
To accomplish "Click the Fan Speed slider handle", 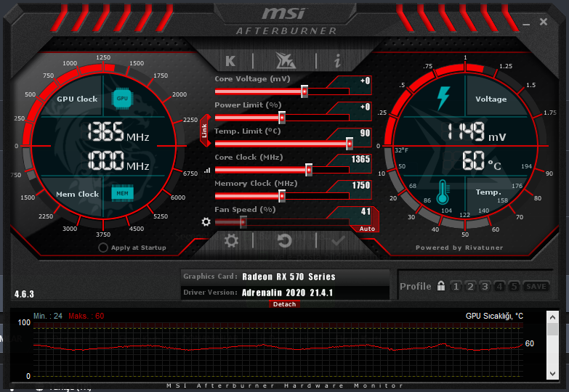I will (x=243, y=222).
